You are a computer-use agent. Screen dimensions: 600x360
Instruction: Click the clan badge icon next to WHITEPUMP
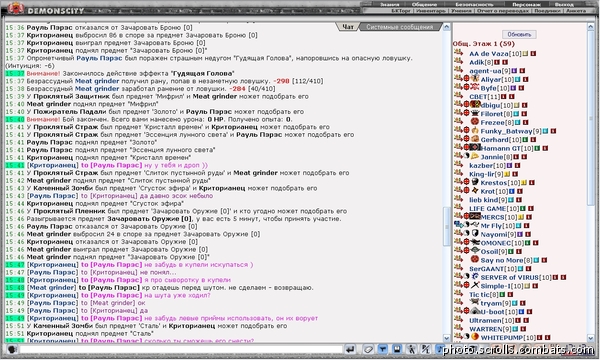[475, 337]
